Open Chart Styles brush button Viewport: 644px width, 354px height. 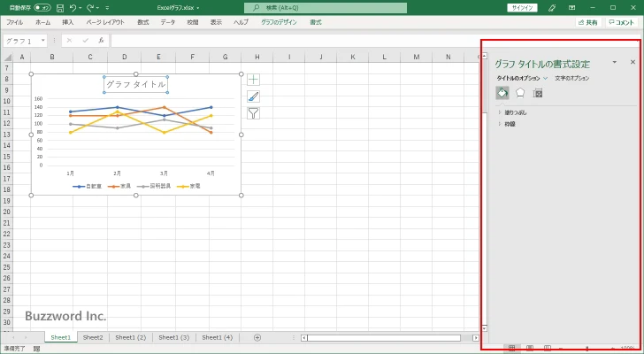click(x=253, y=96)
